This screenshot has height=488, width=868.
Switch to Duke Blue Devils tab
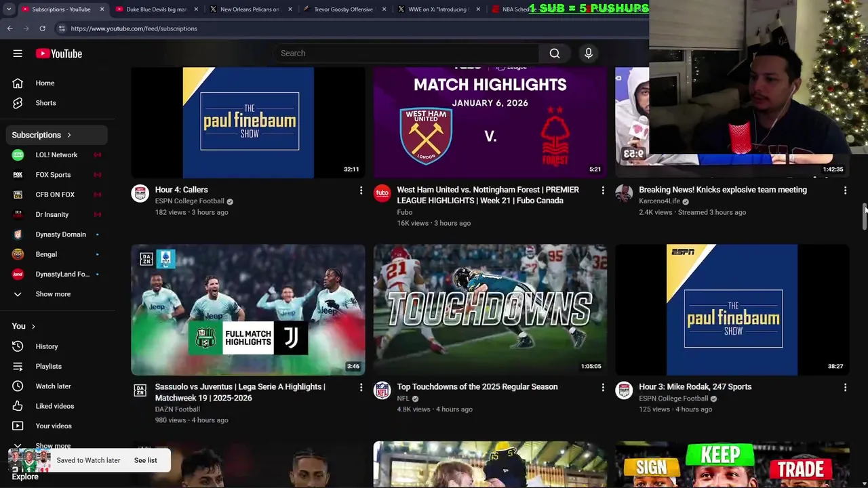(x=156, y=9)
